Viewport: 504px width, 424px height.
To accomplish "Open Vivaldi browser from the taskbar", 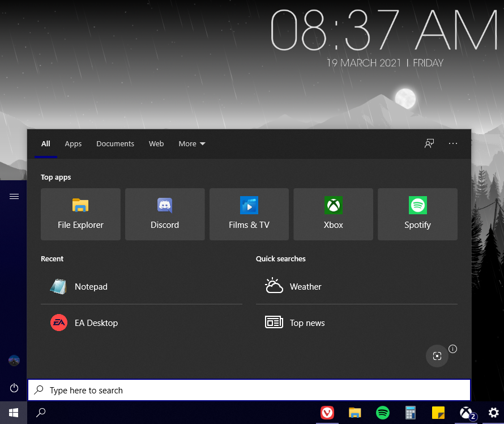I will (327, 413).
